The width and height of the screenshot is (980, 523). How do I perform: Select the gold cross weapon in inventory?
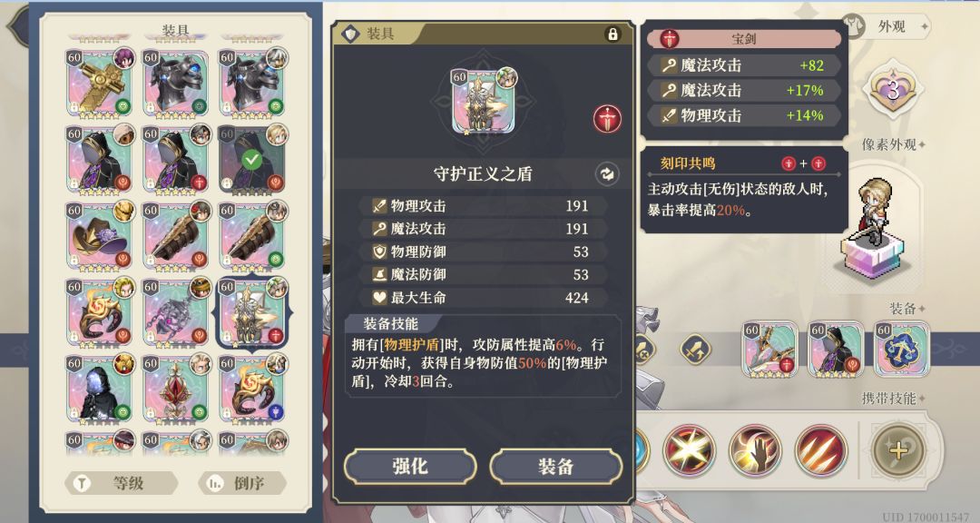(x=100, y=84)
